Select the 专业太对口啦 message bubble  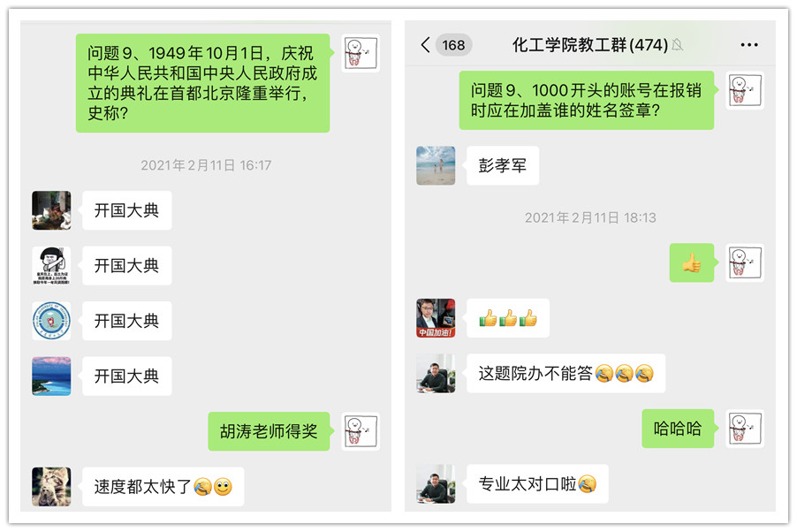point(537,483)
